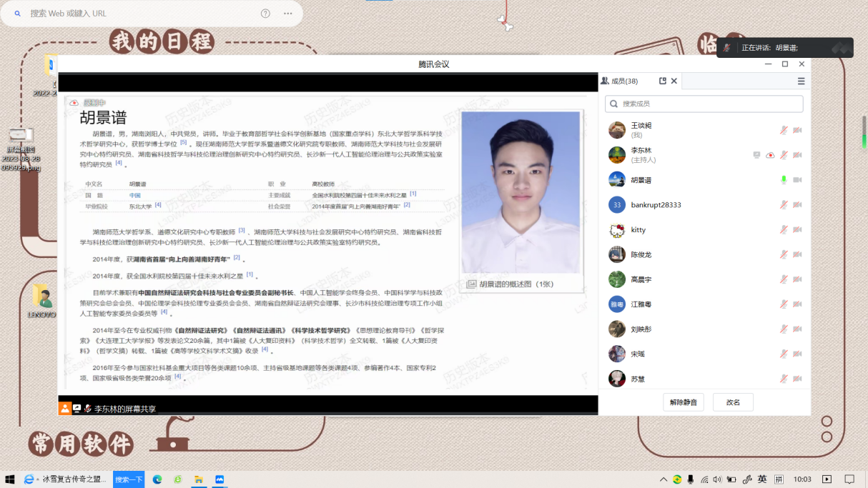868x488 pixels.
Task: Click the help icon in search widget
Action: point(265,14)
